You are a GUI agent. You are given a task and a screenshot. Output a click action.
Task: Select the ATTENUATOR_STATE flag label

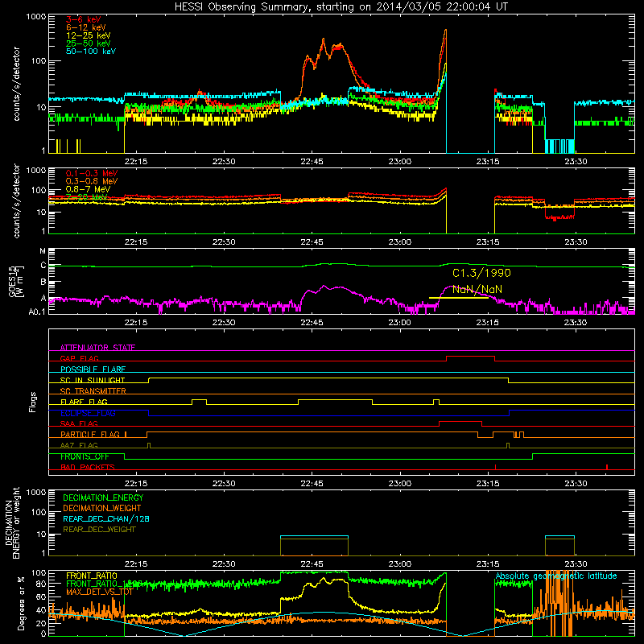point(97,348)
